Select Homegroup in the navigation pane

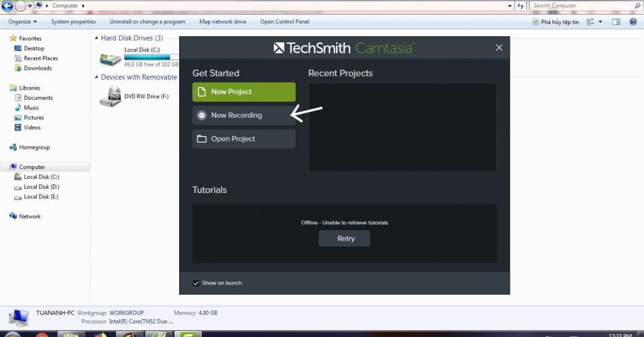coord(34,147)
